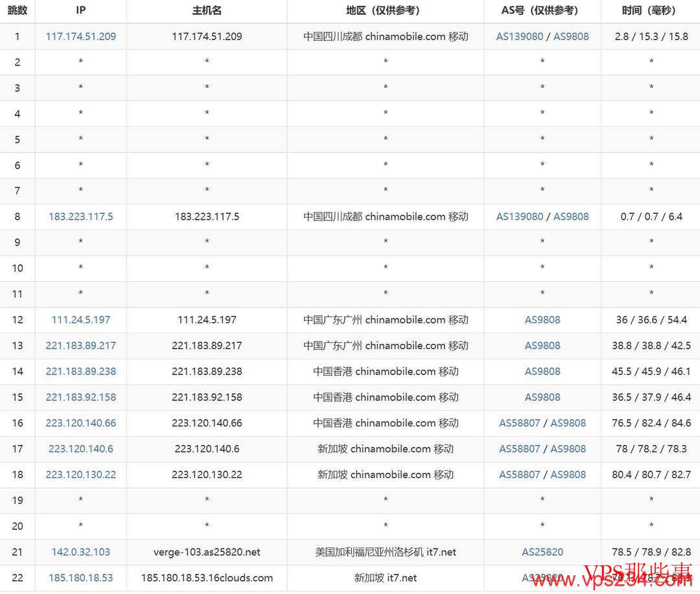700x594 pixels.
Task: Visit the 185.180.18.53 IP link in hop 22
Action: [x=81, y=578]
